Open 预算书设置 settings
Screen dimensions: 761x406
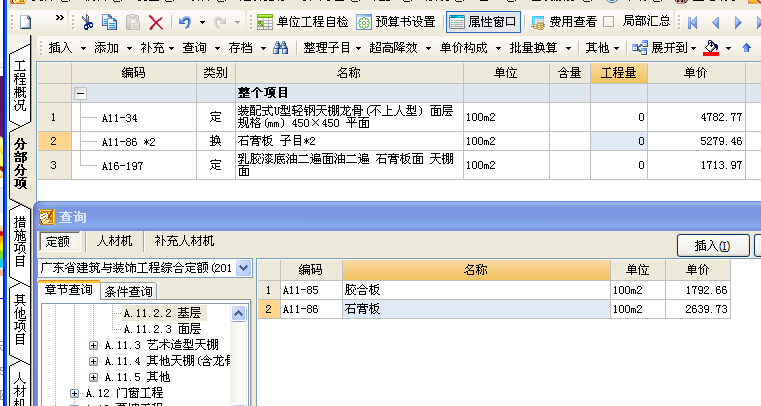point(396,22)
